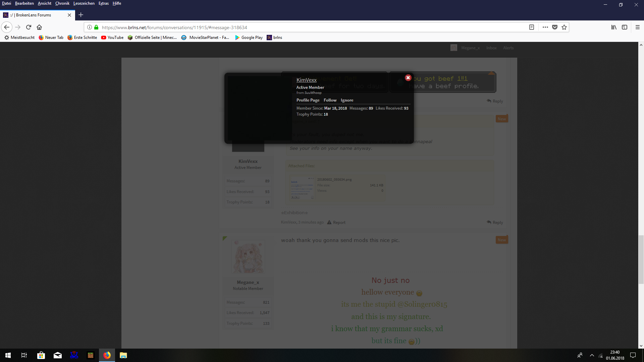The width and height of the screenshot is (644, 362).
Task: Open KimVexx name link in popup
Action: tap(307, 80)
